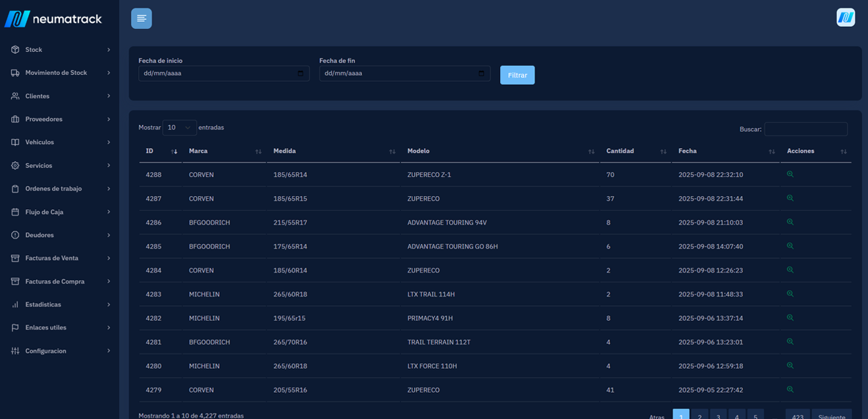Sort table by ID column header
Viewport: 868px width, 419px height.
click(160, 151)
